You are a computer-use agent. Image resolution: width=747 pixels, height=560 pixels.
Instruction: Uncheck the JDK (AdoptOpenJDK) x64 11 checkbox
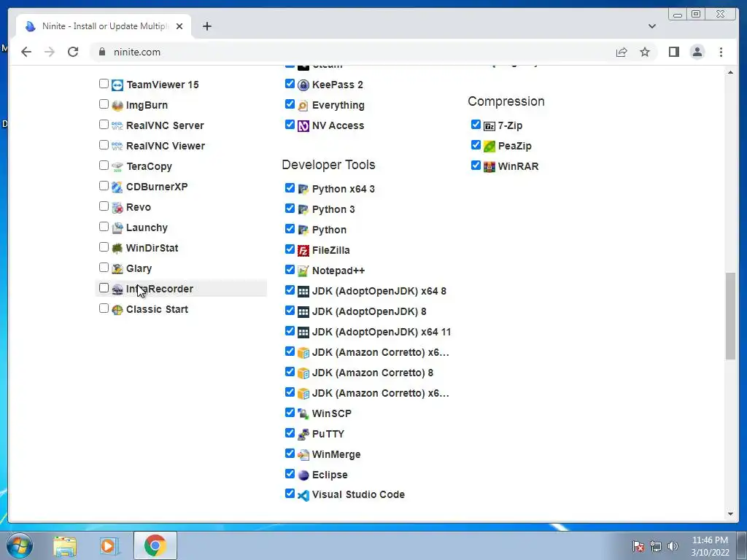[290, 331]
